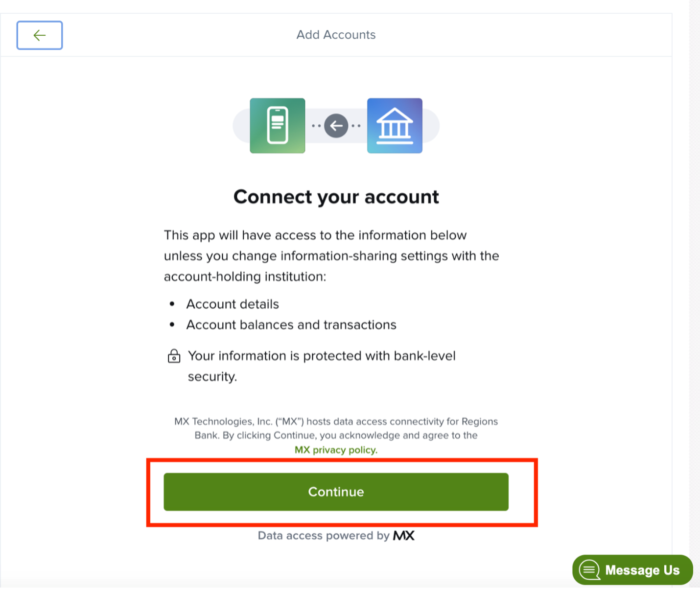This screenshot has height=592, width=700.
Task: Click the Add Accounts header title
Action: (336, 35)
